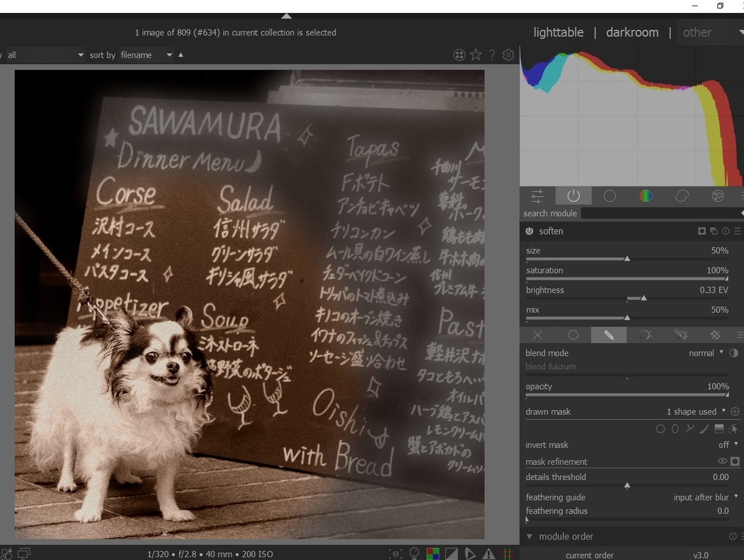This screenshot has height=560, width=744.
Task: Add a gradient mask shape
Action: click(719, 429)
